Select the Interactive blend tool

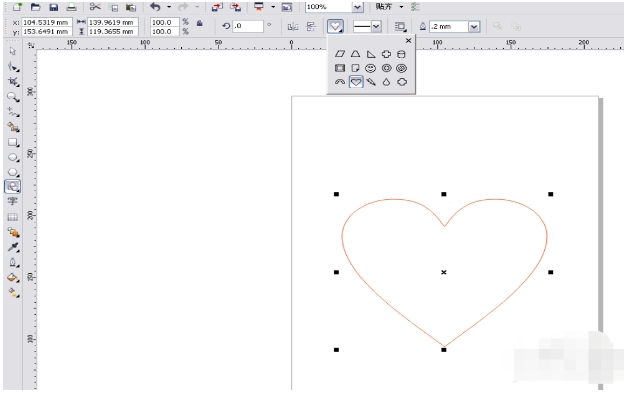pyautogui.click(x=13, y=232)
